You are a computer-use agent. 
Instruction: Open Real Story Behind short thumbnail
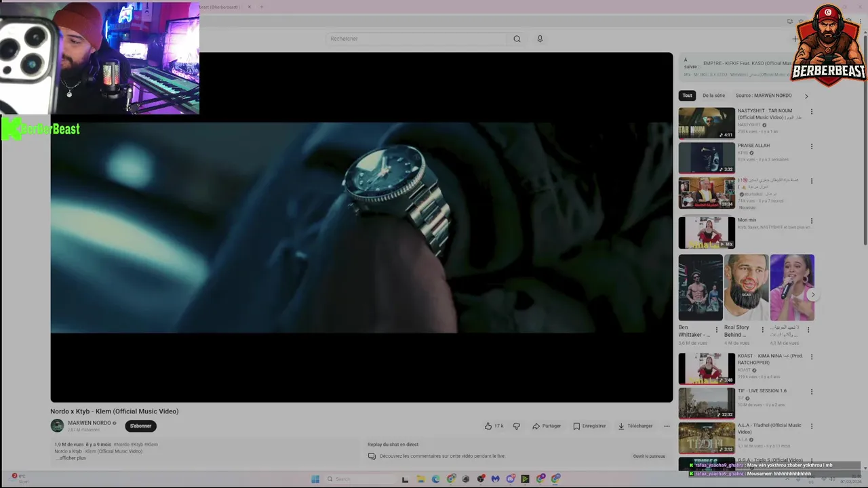click(746, 287)
